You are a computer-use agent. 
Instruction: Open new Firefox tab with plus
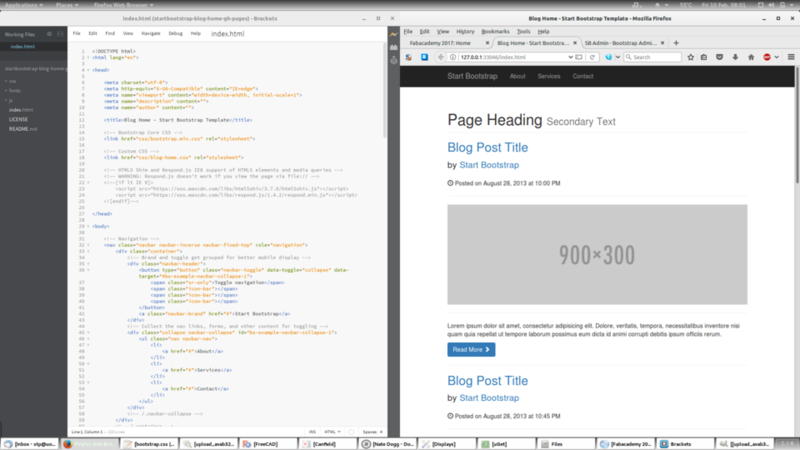pos(676,43)
